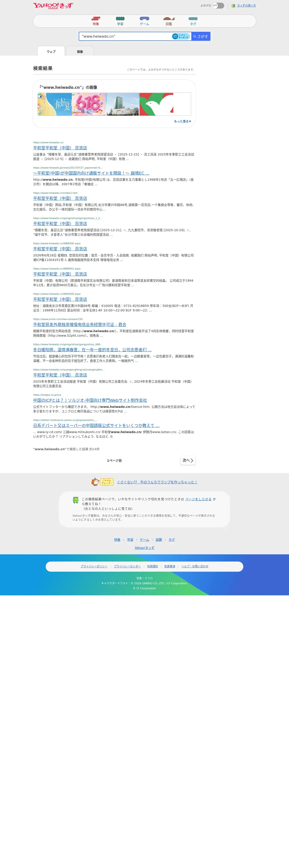The image size is (289, 868).
Task: Click the 次へ next page button
Action: click(188, 461)
